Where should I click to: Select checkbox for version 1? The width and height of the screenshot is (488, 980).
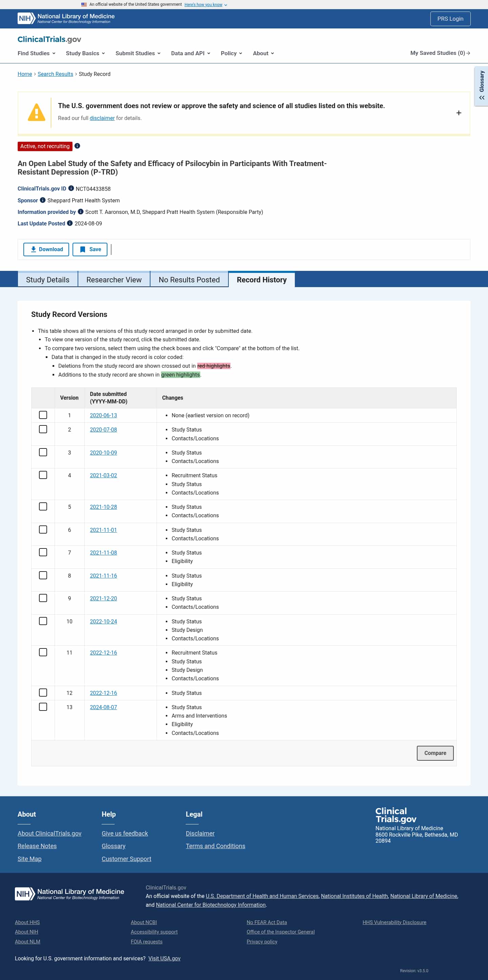coord(43,415)
